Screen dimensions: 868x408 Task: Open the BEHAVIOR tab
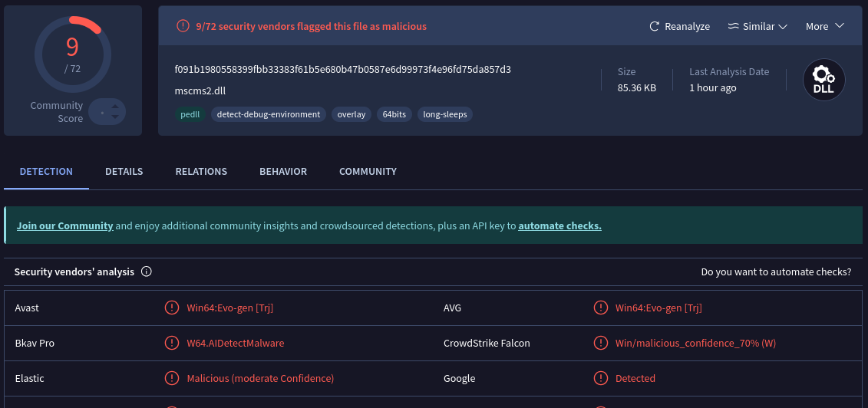[x=283, y=171]
